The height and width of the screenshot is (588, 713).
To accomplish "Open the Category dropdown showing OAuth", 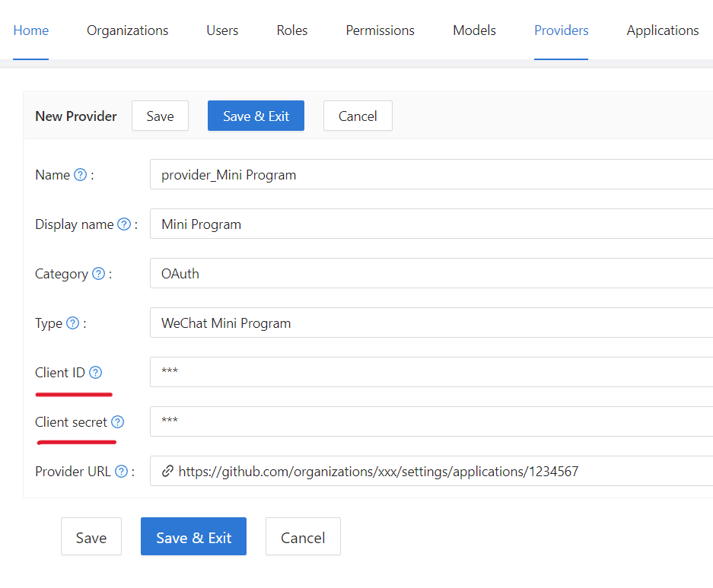I will pyautogui.click(x=431, y=274).
